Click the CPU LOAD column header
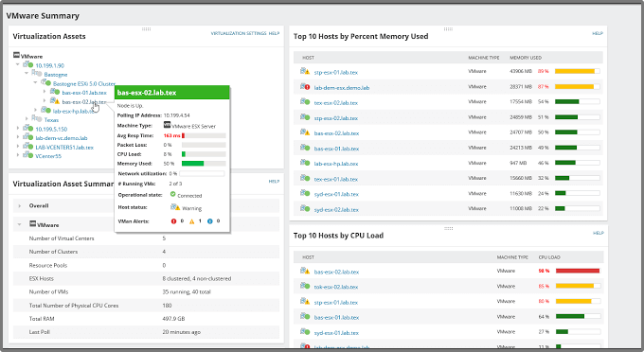 549,257
